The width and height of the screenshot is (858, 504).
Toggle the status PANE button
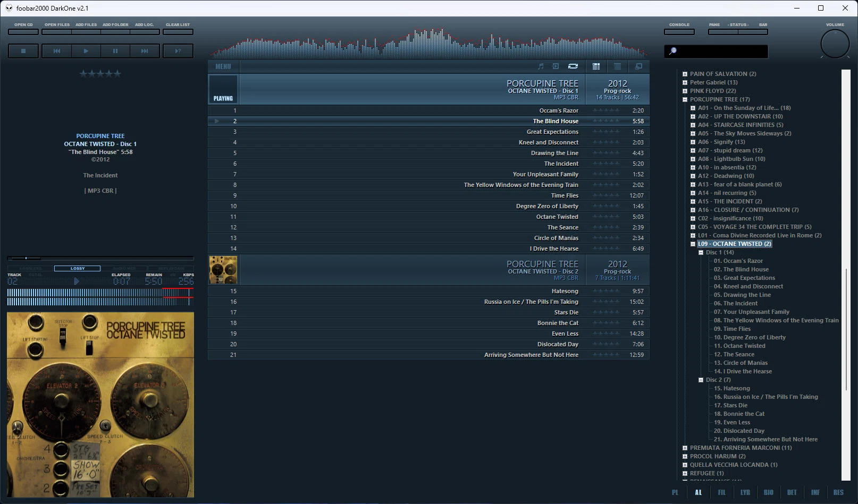coord(722,31)
